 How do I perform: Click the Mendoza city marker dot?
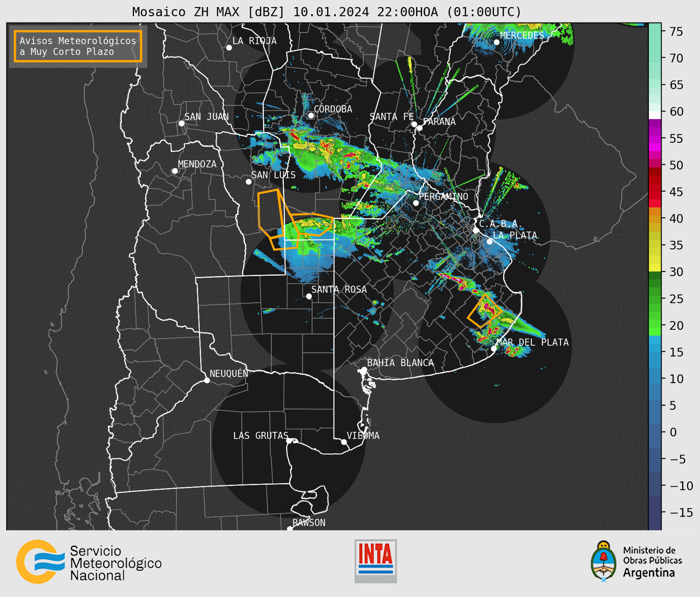click(x=175, y=171)
